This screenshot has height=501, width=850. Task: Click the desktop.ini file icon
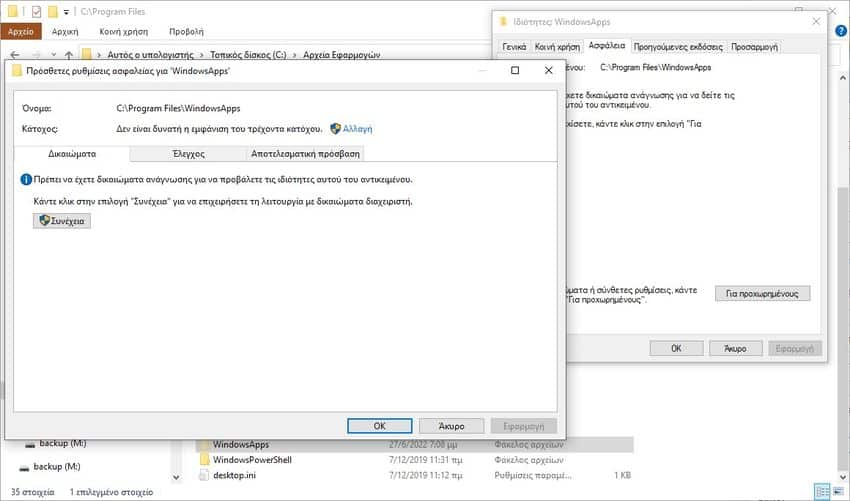(x=204, y=476)
